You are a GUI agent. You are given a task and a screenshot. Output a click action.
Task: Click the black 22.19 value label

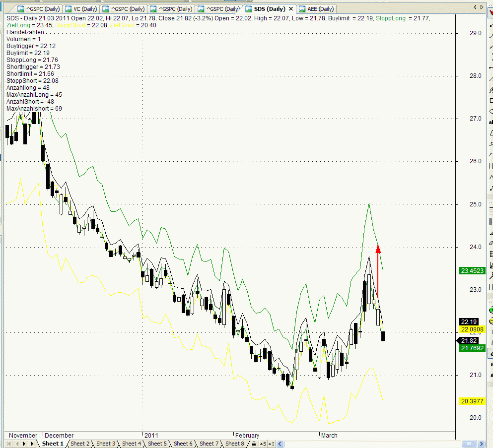pyautogui.click(x=469, y=321)
